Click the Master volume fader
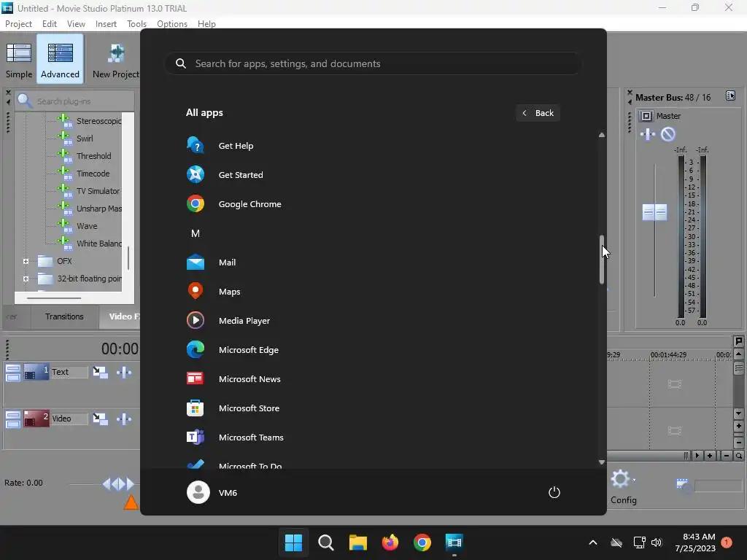Viewport: 747px width, 560px height. [654, 212]
